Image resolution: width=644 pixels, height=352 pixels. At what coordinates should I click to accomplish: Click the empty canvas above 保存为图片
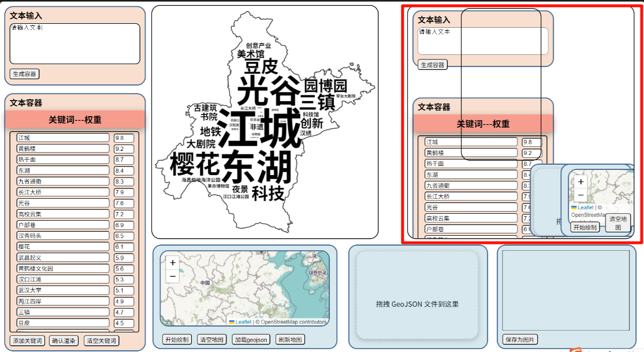tap(565, 290)
